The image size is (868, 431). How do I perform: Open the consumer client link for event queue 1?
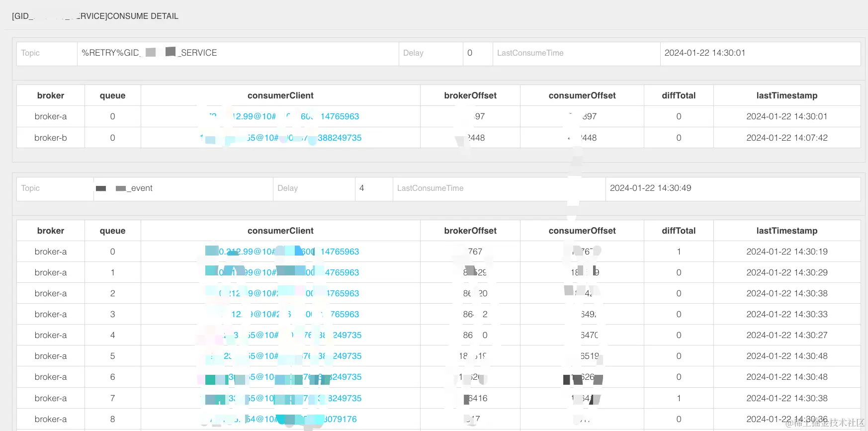(x=282, y=272)
